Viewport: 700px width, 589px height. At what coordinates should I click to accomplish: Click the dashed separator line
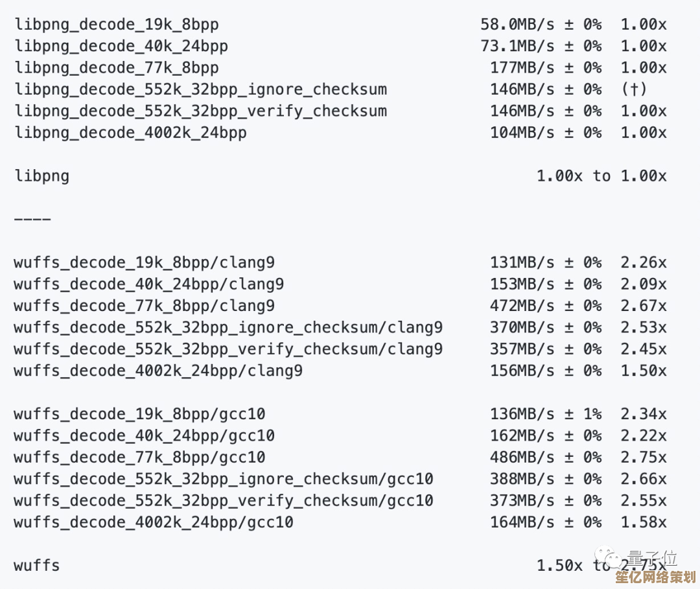tap(32, 219)
